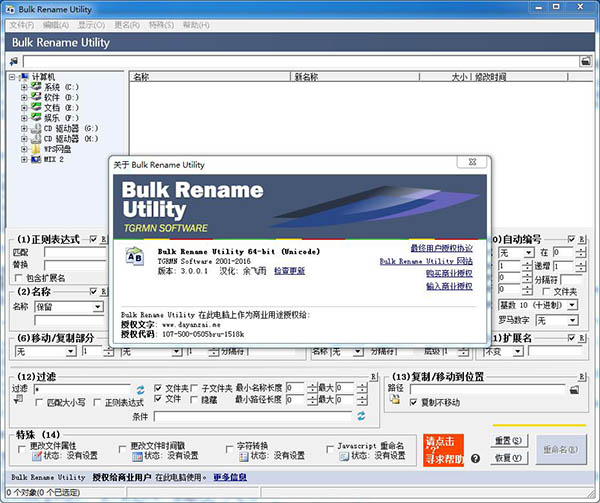Click the pin icon left of path bar
Image resolution: width=600 pixels, height=503 pixels.
[14, 61]
